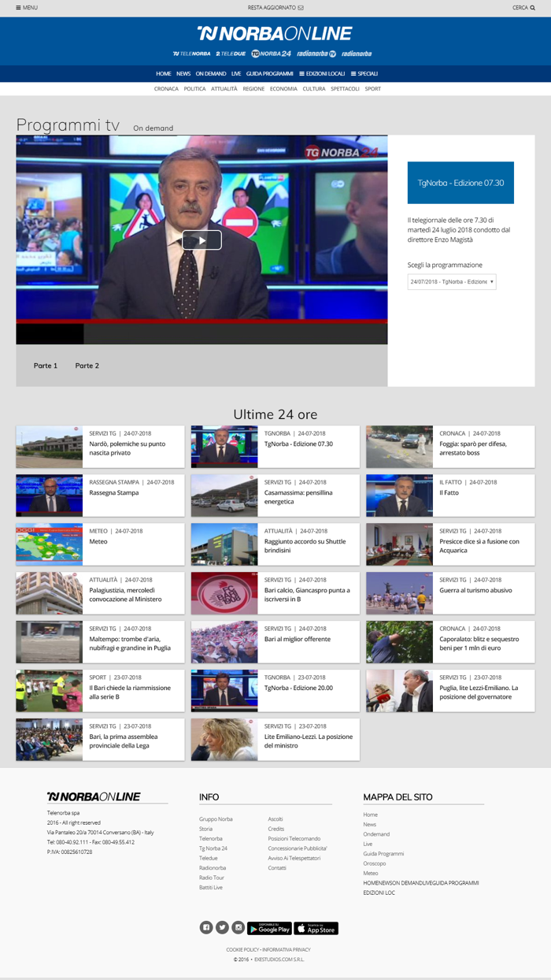Open the Facebook icon in footer
This screenshot has height=980, width=551.
tap(206, 928)
